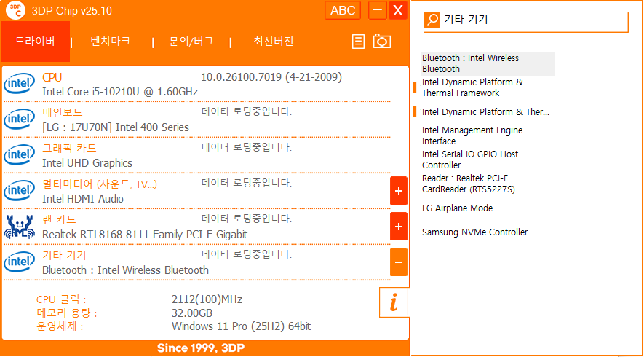Screen dimensions: 644x357
Task: Select the truncated Intel Dynamic Platform & Ther... entry
Action: (485, 112)
